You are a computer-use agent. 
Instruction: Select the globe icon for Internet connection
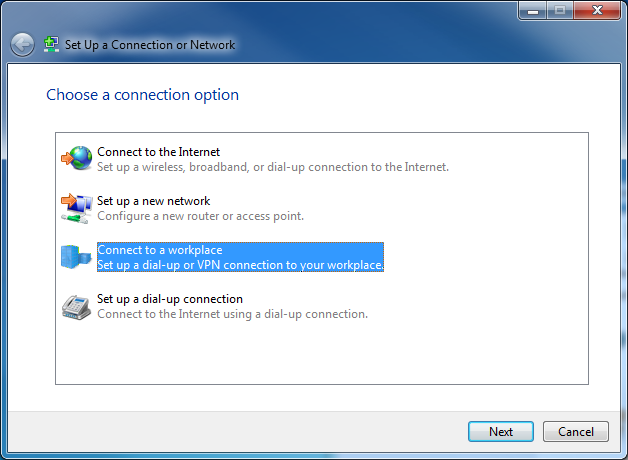point(76,158)
